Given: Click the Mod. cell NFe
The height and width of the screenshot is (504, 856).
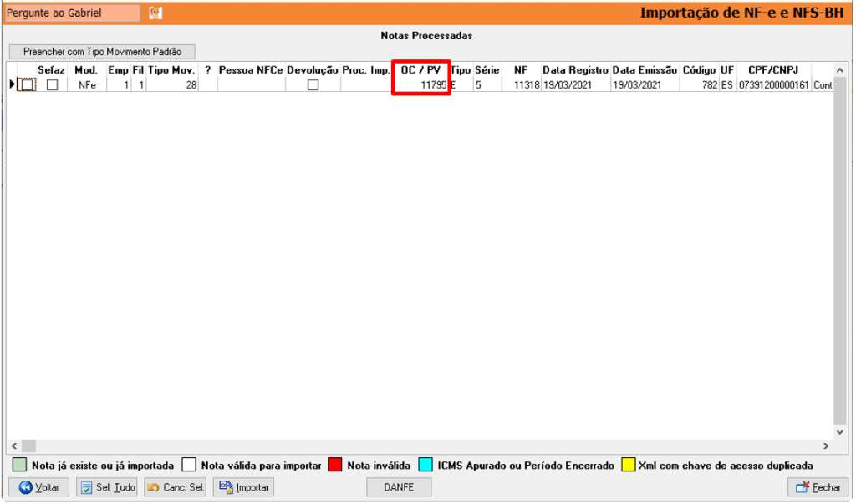Looking at the screenshot, I should 87,85.
